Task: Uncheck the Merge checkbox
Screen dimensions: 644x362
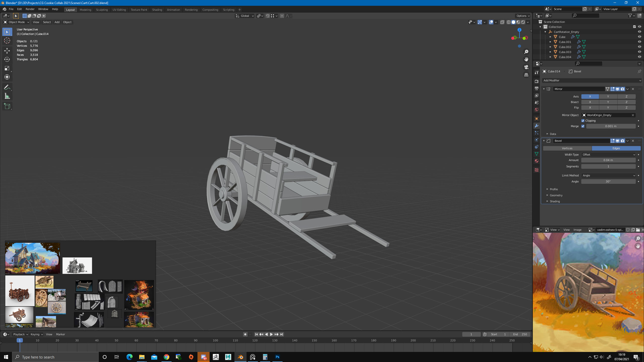Action: point(583,126)
